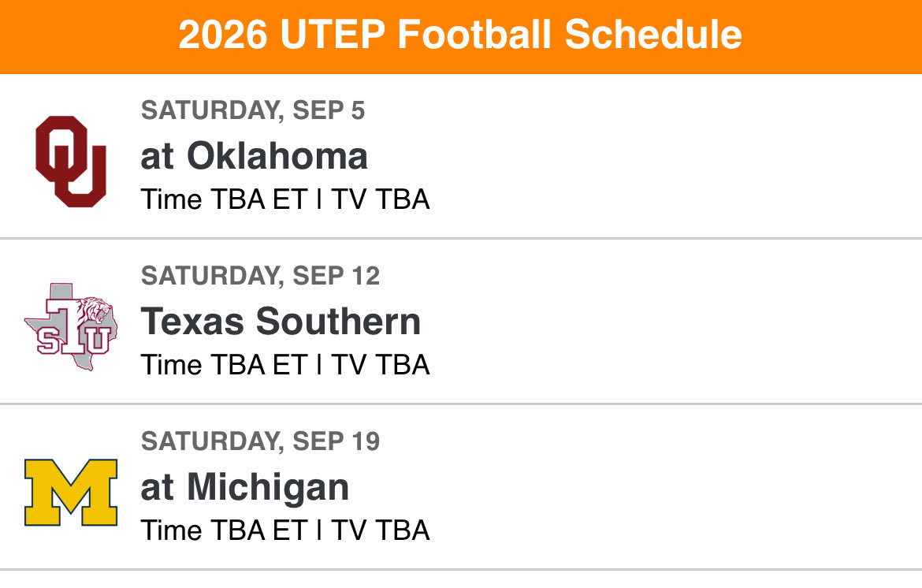Screen dimensions: 922x588
Task: Click the Oklahoma OU logo
Action: [71, 162]
